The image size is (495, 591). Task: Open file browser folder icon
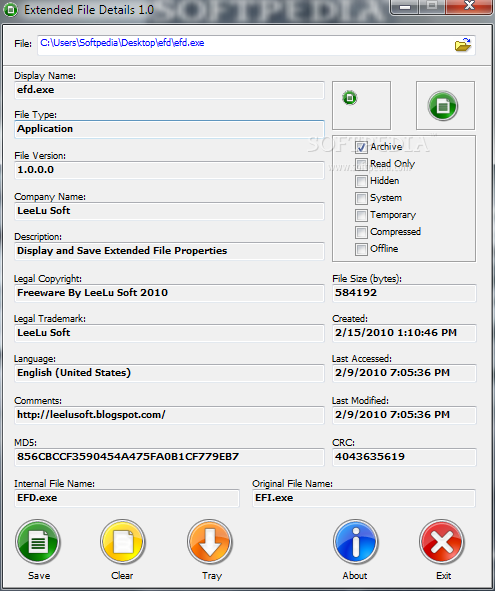(463, 44)
